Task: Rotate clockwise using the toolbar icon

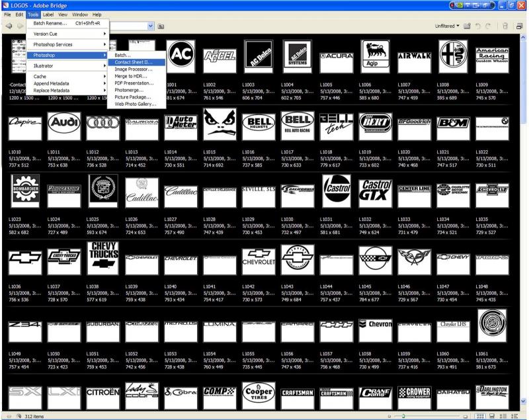Action: click(488, 26)
